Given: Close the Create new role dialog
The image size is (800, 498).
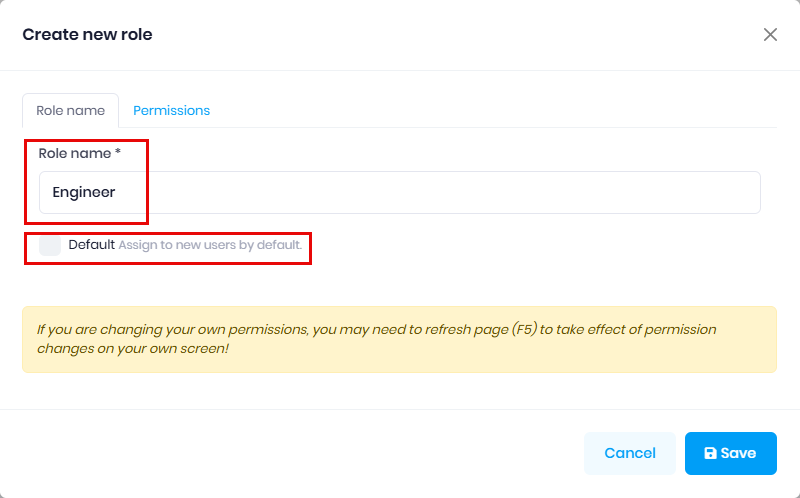Looking at the screenshot, I should (x=770, y=35).
